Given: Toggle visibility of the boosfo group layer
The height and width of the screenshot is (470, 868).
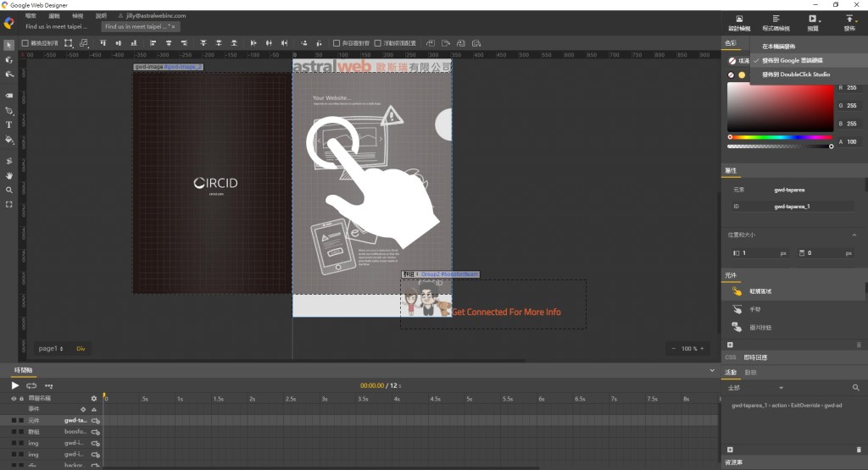Looking at the screenshot, I should tap(14, 431).
